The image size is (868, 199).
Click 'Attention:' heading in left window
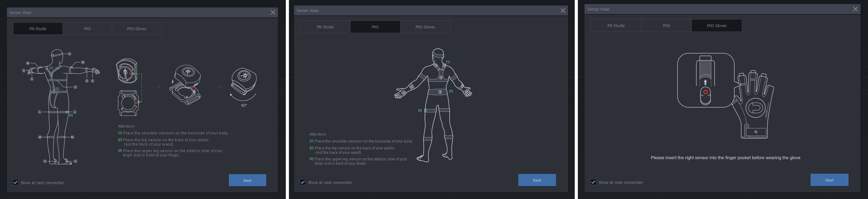coord(126,126)
